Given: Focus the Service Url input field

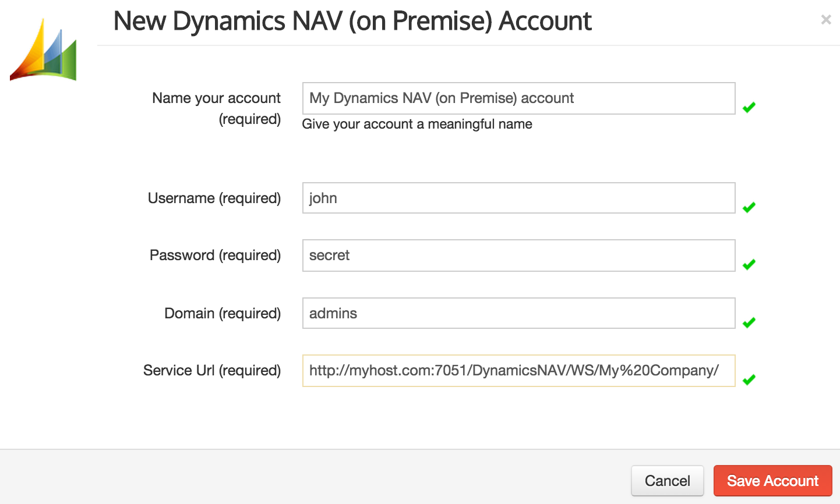Looking at the screenshot, I should coord(518,371).
